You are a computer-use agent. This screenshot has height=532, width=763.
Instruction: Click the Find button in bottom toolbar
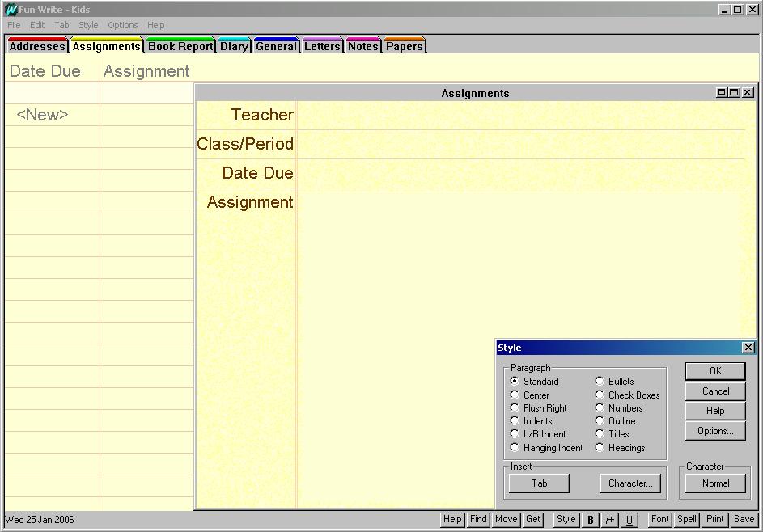478,519
